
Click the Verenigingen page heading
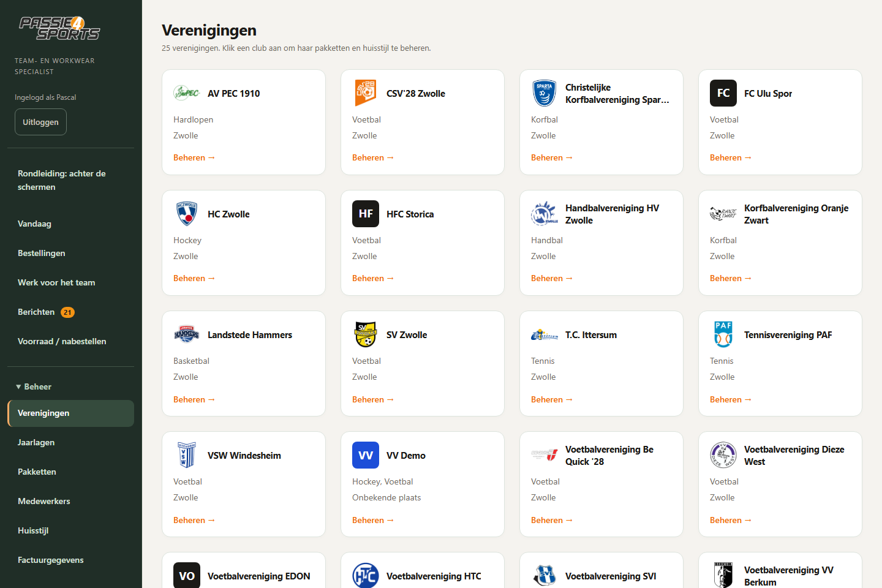209,30
